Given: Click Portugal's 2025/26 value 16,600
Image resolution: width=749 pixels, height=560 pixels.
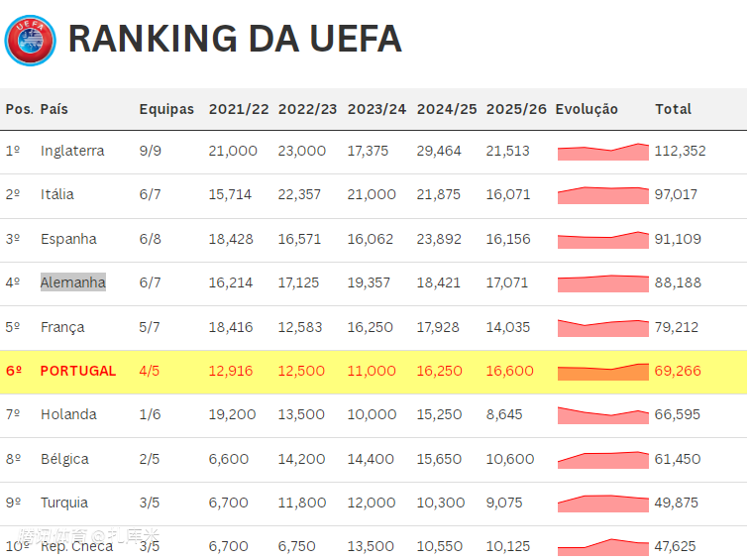Looking at the screenshot, I should tap(509, 372).
